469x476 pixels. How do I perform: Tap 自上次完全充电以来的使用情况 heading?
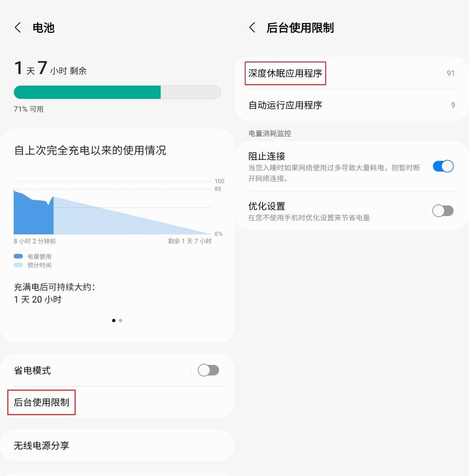[x=90, y=150]
